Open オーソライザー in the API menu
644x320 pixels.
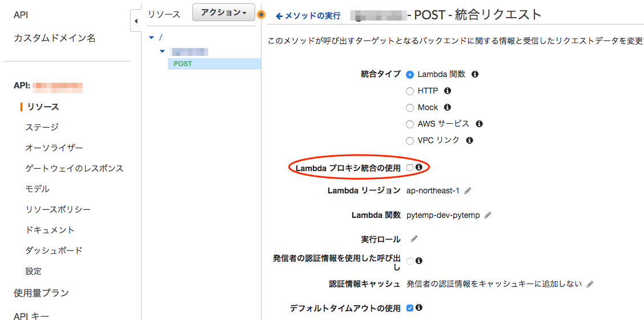tap(54, 148)
